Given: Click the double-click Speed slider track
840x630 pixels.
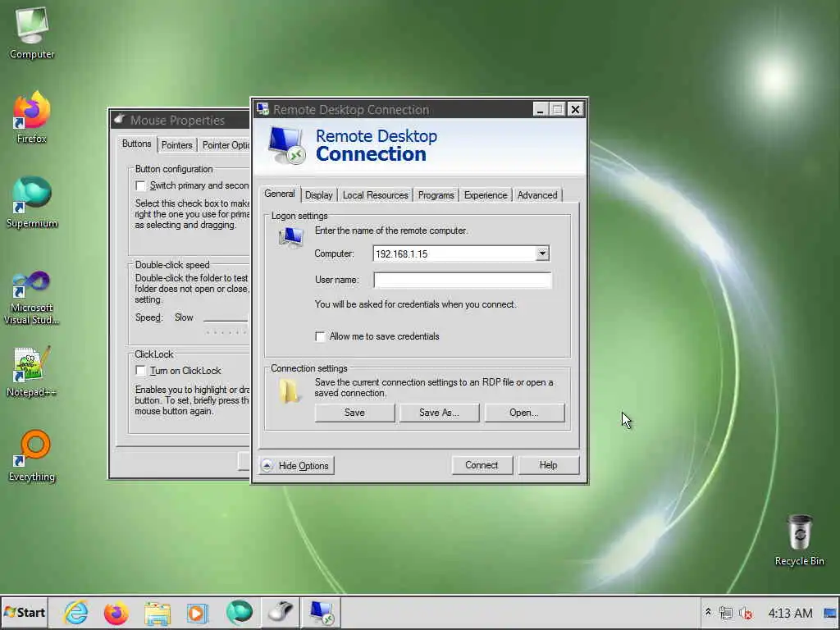Looking at the screenshot, I should [x=226, y=320].
